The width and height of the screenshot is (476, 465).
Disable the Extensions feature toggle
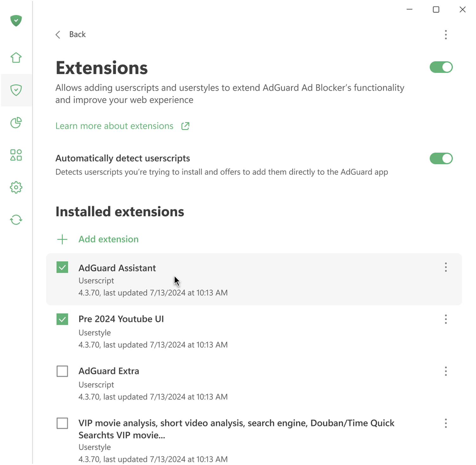tap(441, 67)
